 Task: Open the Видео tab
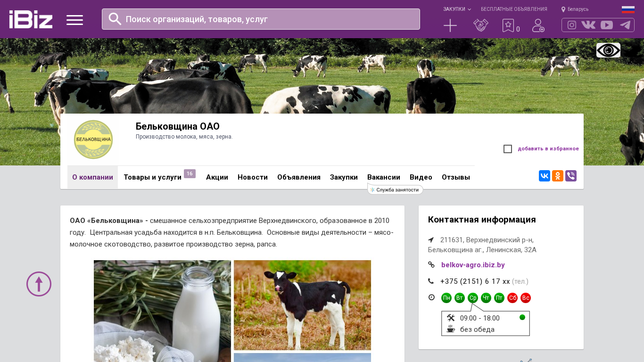pyautogui.click(x=421, y=177)
